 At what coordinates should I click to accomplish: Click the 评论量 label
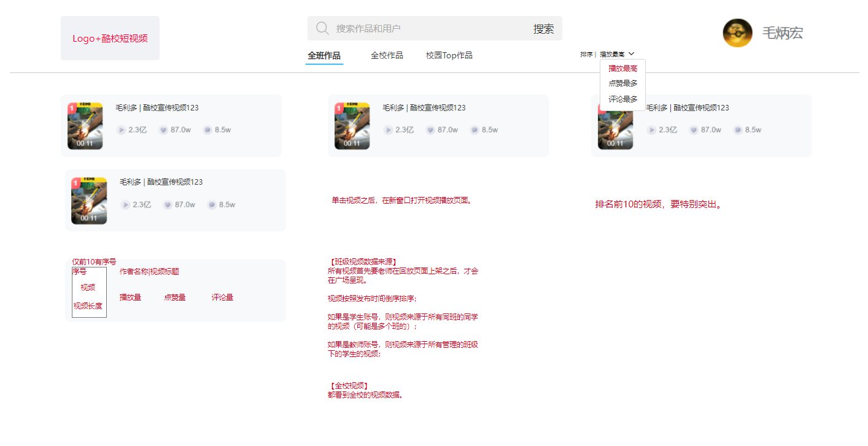(x=222, y=298)
